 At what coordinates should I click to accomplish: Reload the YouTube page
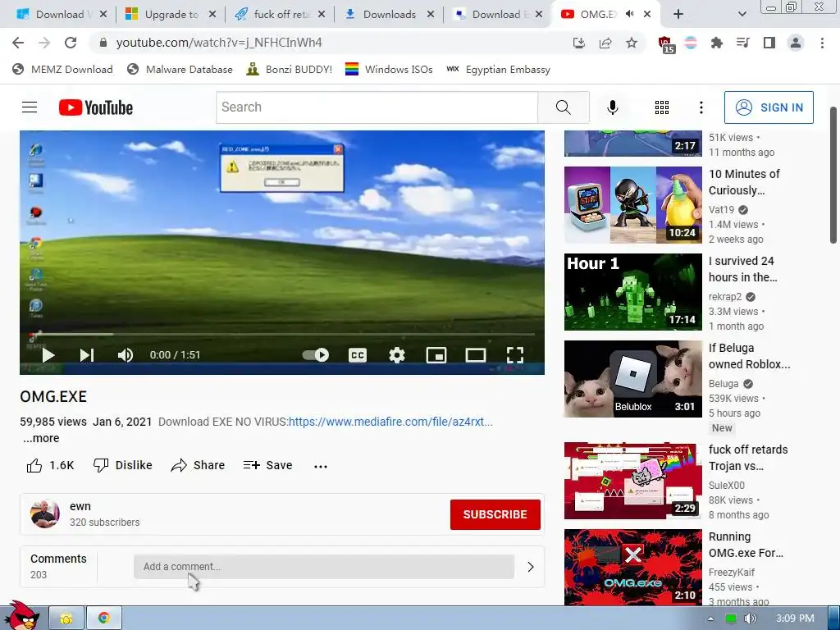(x=71, y=43)
